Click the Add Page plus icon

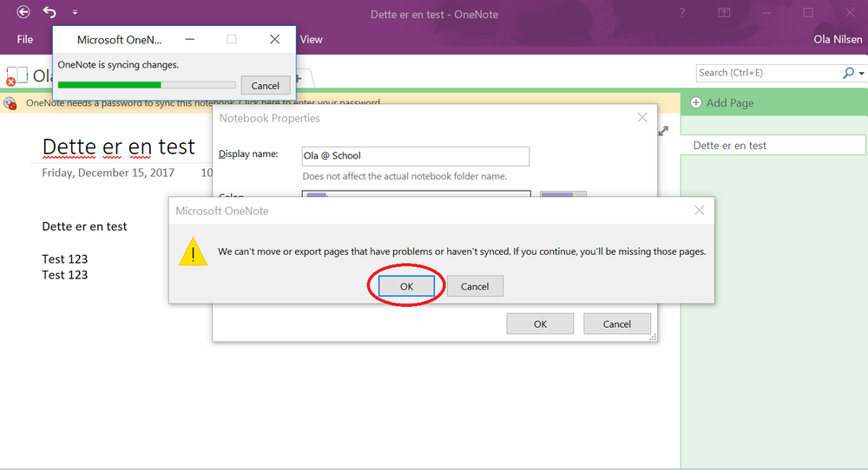696,103
